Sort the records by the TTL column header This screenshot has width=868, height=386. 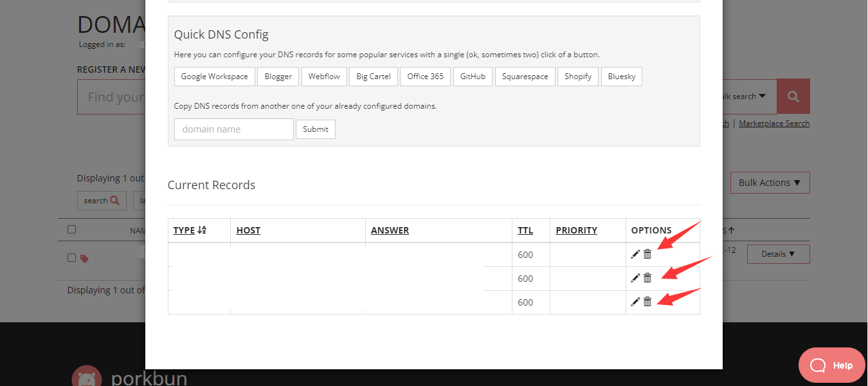(x=525, y=230)
